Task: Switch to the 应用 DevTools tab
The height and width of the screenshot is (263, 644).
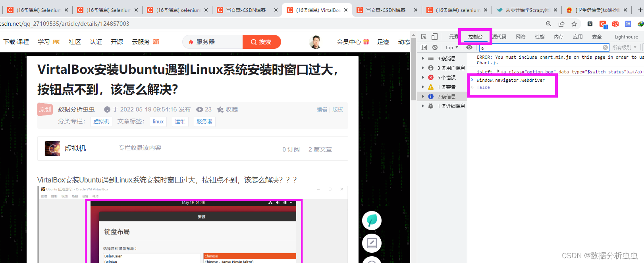Action: click(x=578, y=37)
